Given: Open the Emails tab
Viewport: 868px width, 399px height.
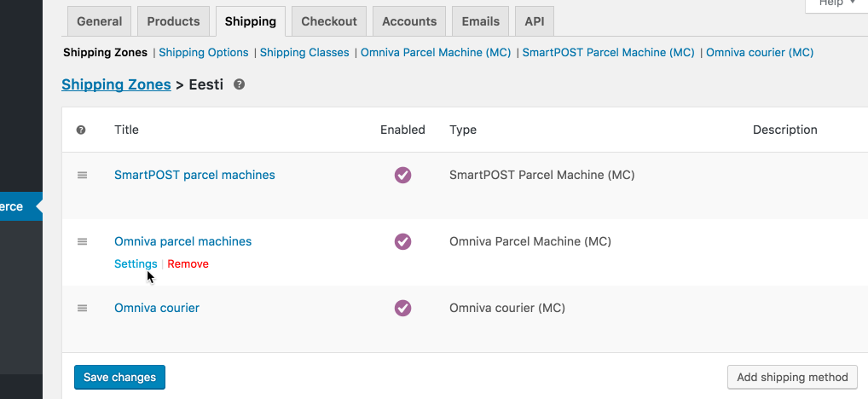Looking at the screenshot, I should tap(481, 21).
